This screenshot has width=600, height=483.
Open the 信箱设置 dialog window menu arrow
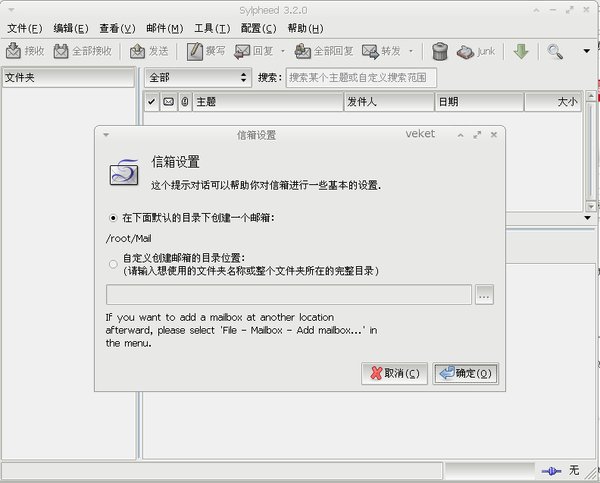(106, 135)
